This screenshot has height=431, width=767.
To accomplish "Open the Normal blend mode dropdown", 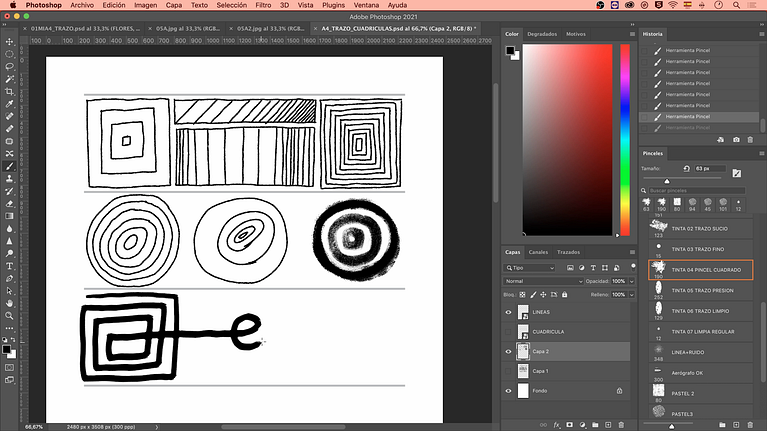I will 543,281.
